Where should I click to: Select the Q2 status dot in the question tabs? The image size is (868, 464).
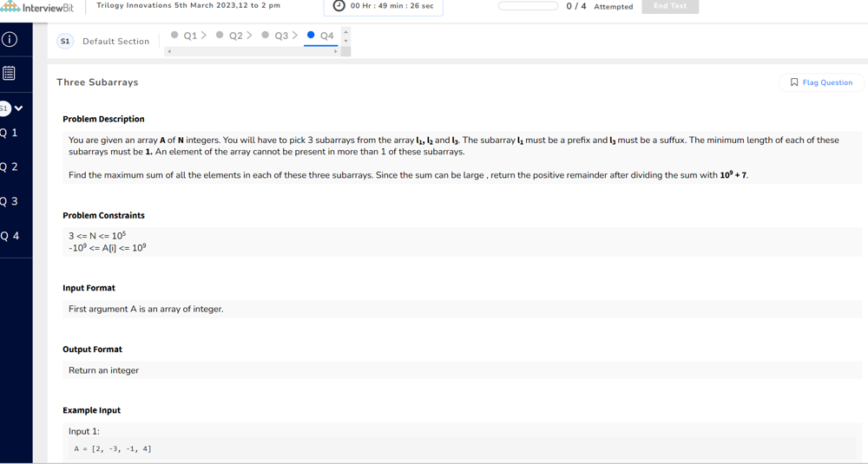(x=220, y=36)
